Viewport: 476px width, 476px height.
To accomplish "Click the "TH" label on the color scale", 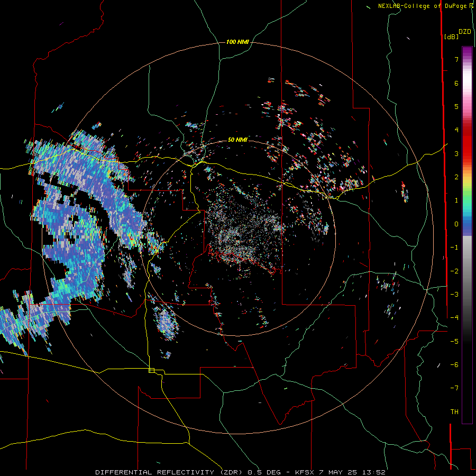I will [454, 412].
